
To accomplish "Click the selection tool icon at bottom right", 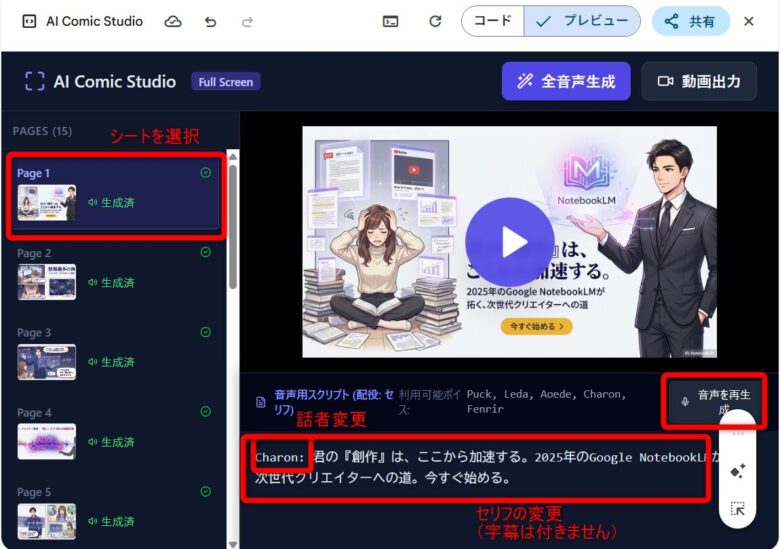I will (737, 509).
